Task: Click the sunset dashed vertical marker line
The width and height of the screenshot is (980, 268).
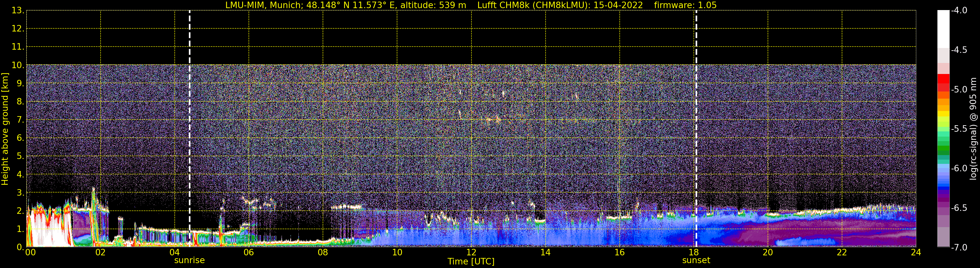Action: [x=696, y=129]
